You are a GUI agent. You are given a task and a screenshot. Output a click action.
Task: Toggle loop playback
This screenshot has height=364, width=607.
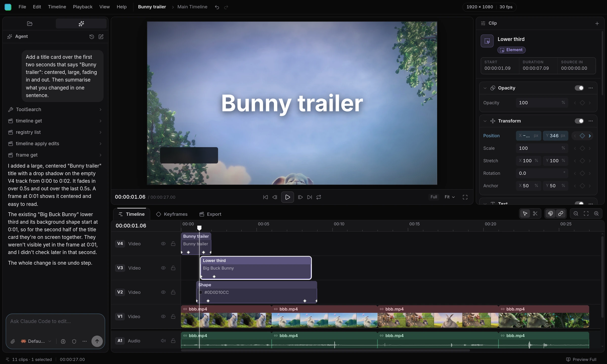click(x=319, y=197)
